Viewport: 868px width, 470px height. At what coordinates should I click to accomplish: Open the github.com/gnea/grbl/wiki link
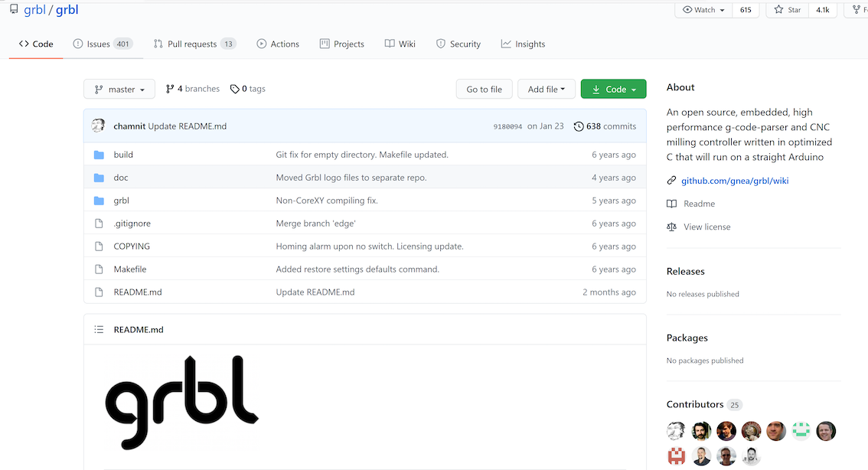[735, 181]
